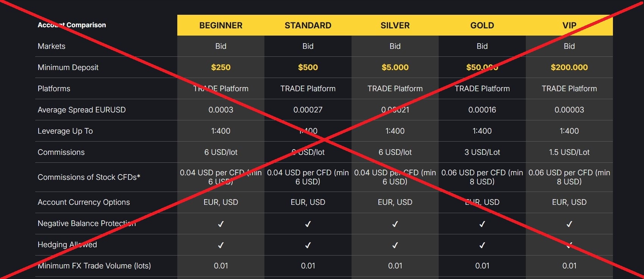Click VIP commission 1.5 USD/Lot cell
This screenshot has width=644, height=279.
(x=569, y=152)
